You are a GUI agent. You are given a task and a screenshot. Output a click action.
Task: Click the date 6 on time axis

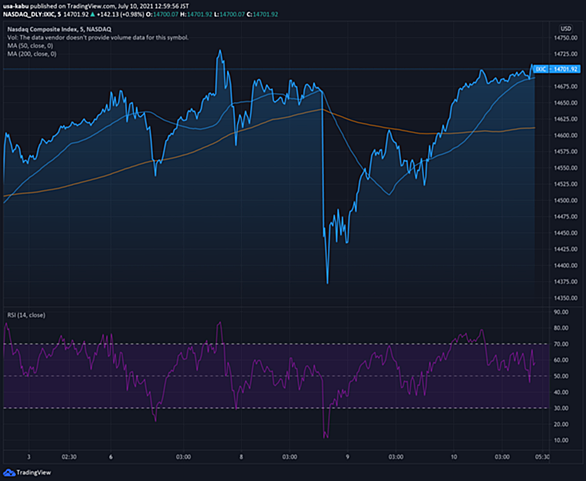111,457
